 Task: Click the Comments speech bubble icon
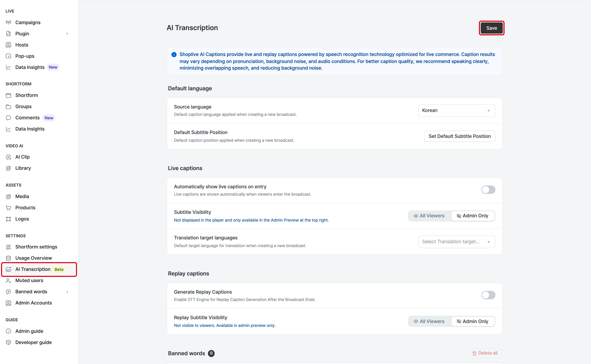coord(8,118)
